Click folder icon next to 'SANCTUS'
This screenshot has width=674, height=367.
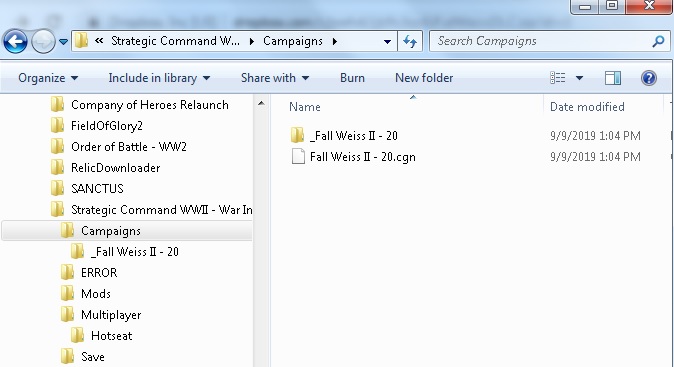coord(57,188)
